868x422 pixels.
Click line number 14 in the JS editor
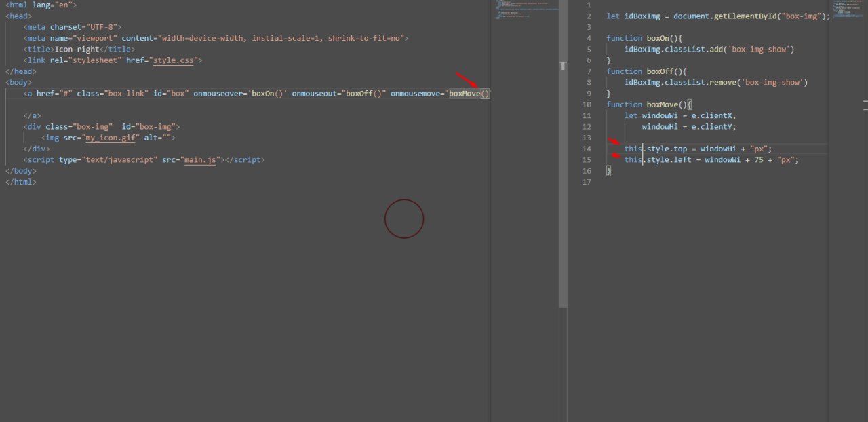click(x=587, y=149)
